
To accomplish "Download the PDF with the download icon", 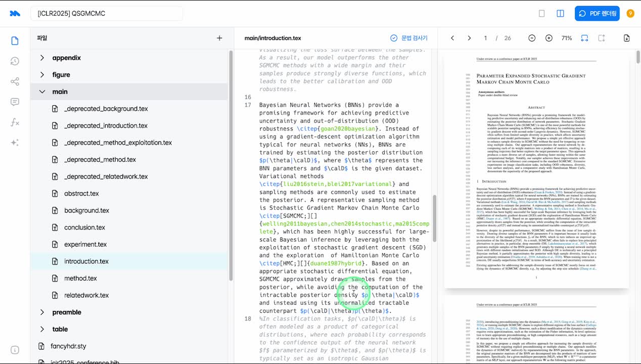I will 627,38.
